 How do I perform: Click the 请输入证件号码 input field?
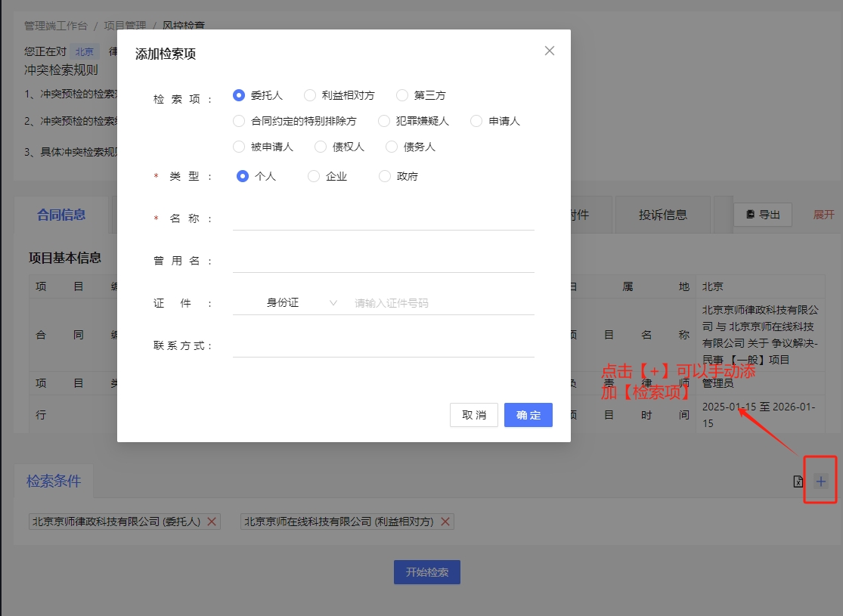tap(442, 303)
